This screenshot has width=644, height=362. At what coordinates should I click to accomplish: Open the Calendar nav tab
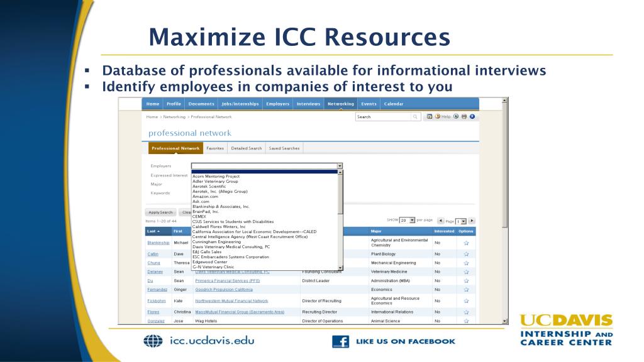click(x=394, y=104)
